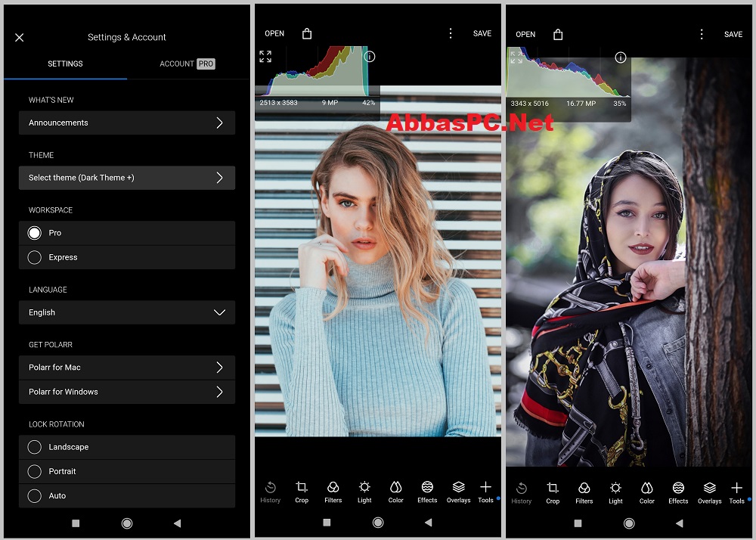Open the Announcements row
Viewport: 756px width, 540px height.
(x=127, y=123)
